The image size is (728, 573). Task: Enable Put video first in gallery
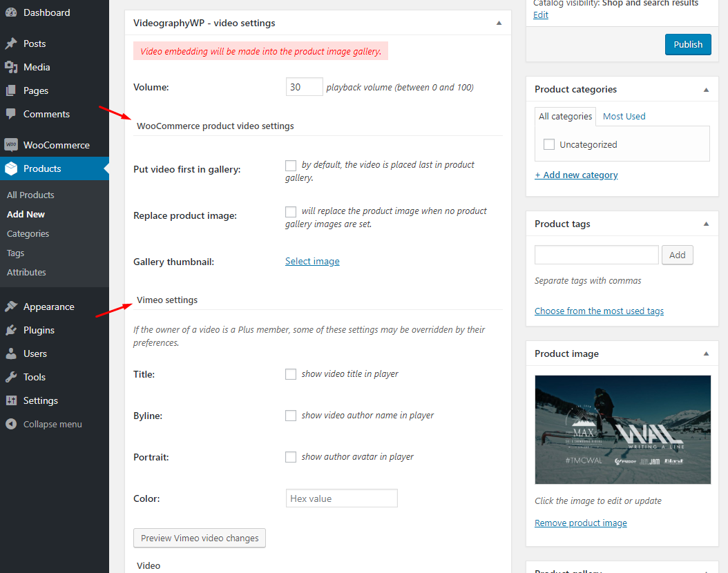[291, 165]
